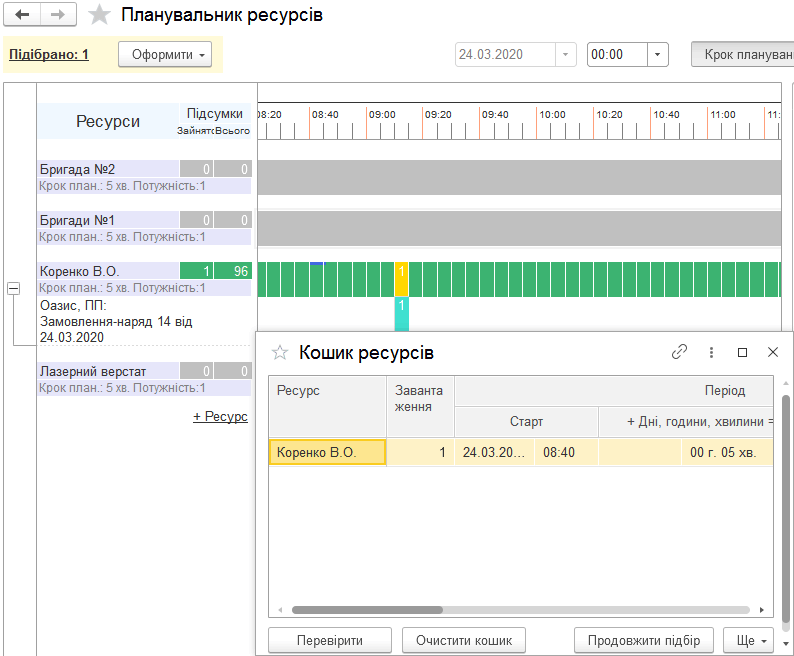Screen dimensions: 794x656
Task: Select the Бригади №1 resource row
Action: point(108,220)
